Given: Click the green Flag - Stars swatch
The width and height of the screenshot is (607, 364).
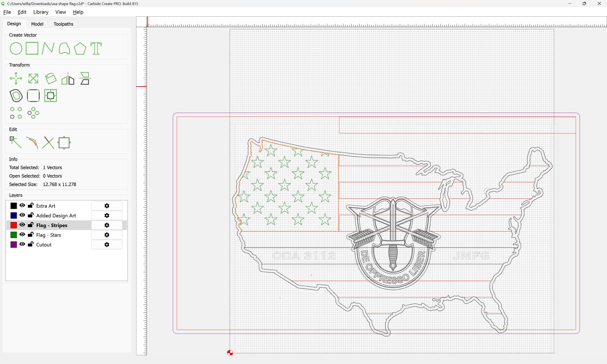Looking at the screenshot, I should 14,235.
